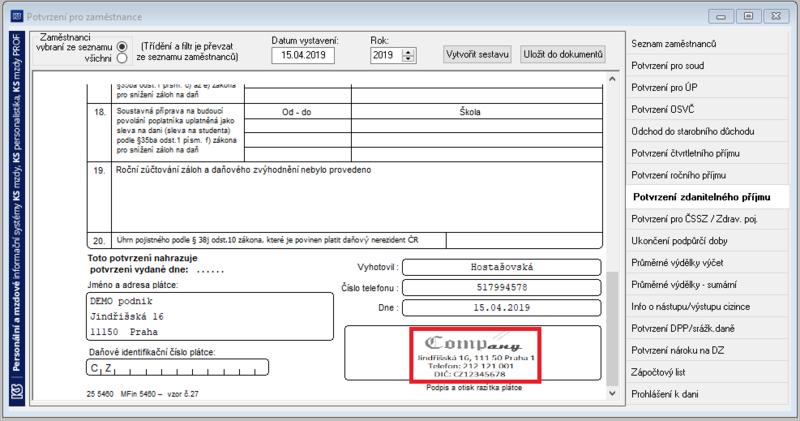Open Odchod do starobního důchodu

click(x=707, y=132)
